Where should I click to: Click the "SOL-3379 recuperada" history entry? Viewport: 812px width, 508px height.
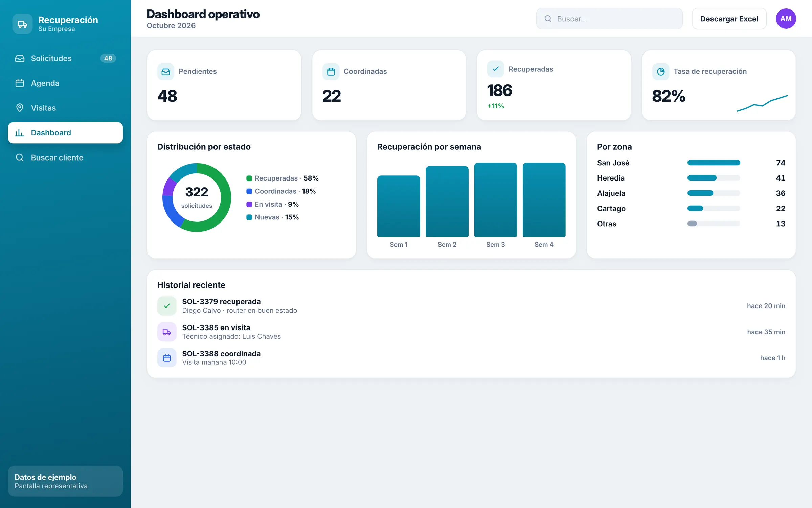tap(471, 306)
